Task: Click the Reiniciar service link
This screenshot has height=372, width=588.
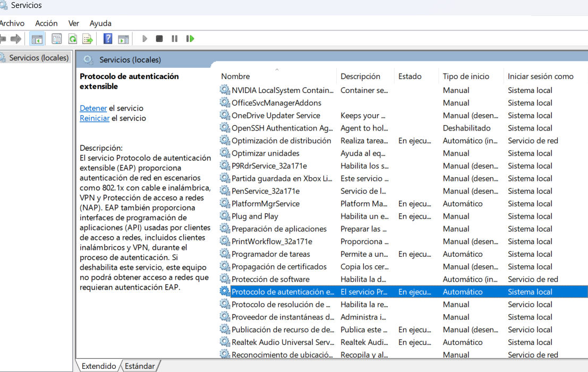Action: [x=95, y=118]
